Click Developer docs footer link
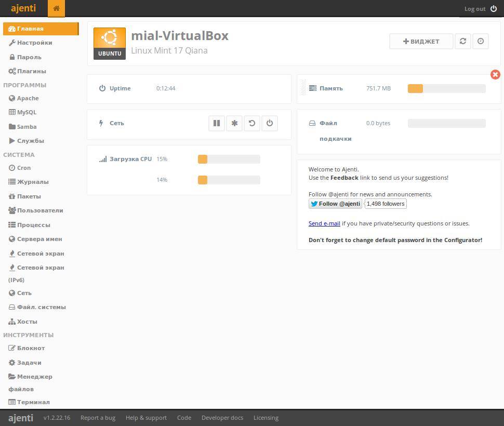This screenshot has width=504, height=426. coord(222,418)
